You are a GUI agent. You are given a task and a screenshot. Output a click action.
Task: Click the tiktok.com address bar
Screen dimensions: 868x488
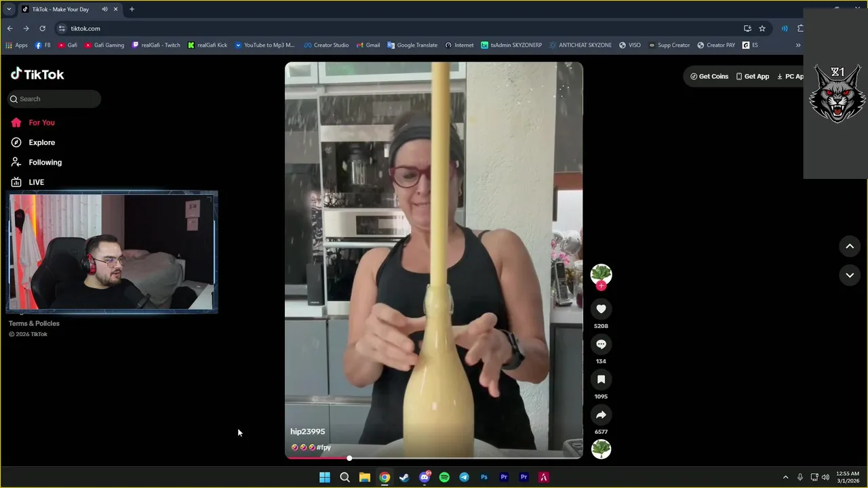[400, 28]
